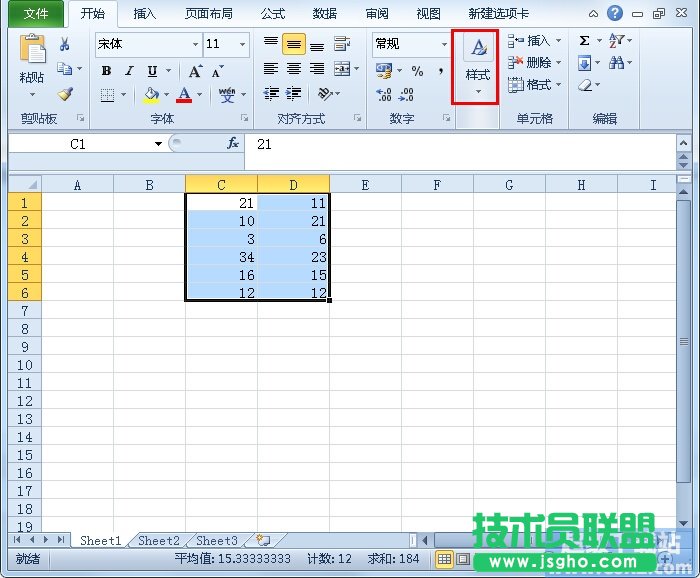Apply comma style
Viewport: 700px width, 578px height.
coord(441,71)
